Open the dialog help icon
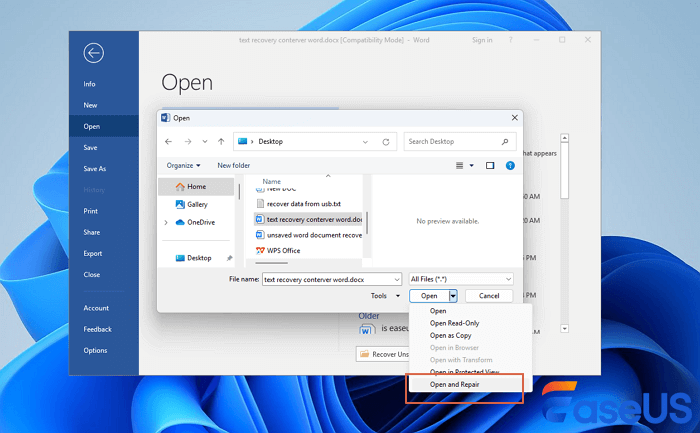This screenshot has height=433, width=700. click(x=510, y=165)
